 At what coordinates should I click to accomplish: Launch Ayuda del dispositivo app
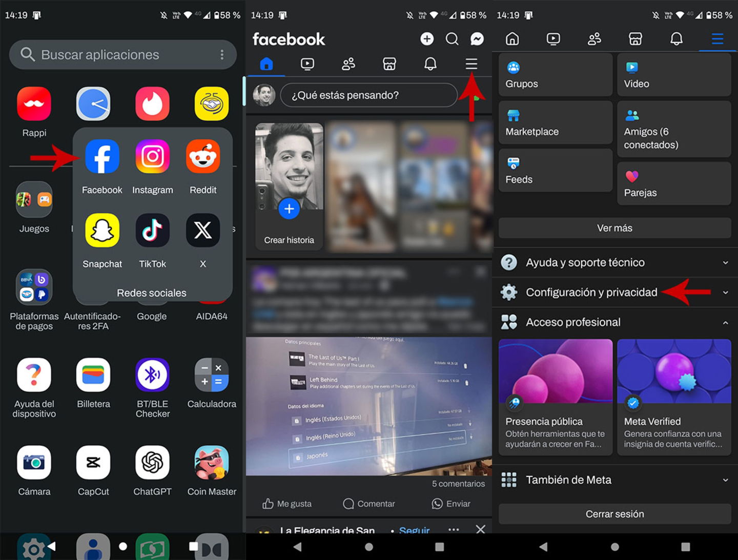point(34,375)
